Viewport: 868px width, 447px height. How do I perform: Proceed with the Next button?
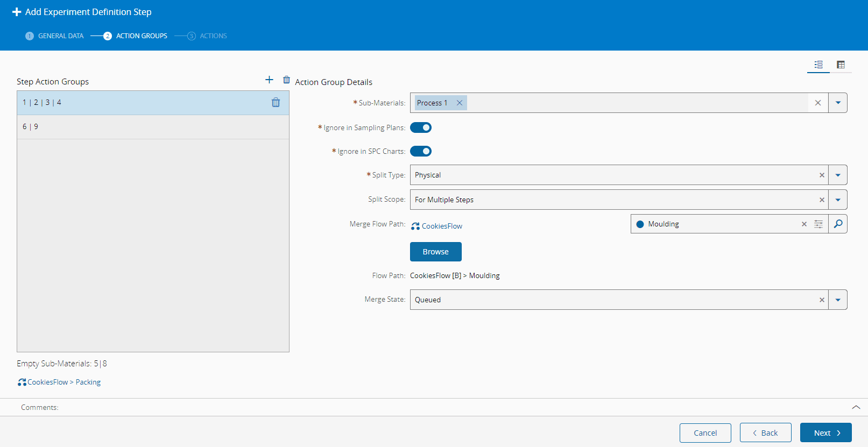825,433
